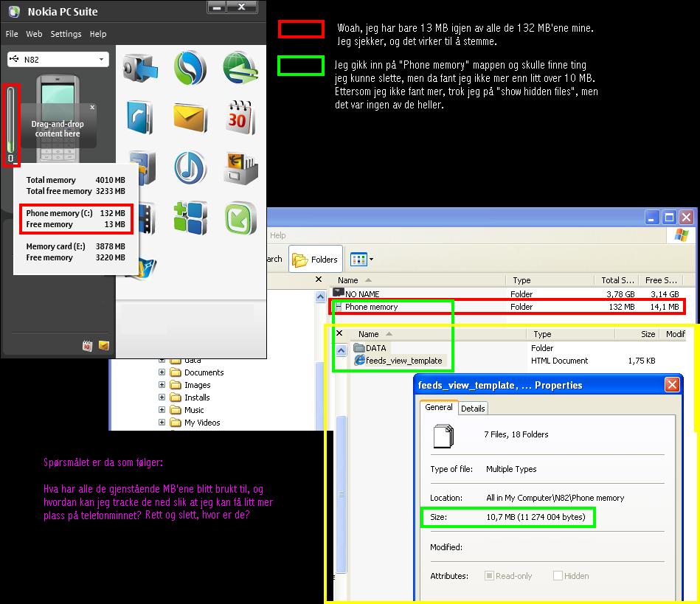
Task: Close the Explorer folders pane
Action: coord(319,279)
